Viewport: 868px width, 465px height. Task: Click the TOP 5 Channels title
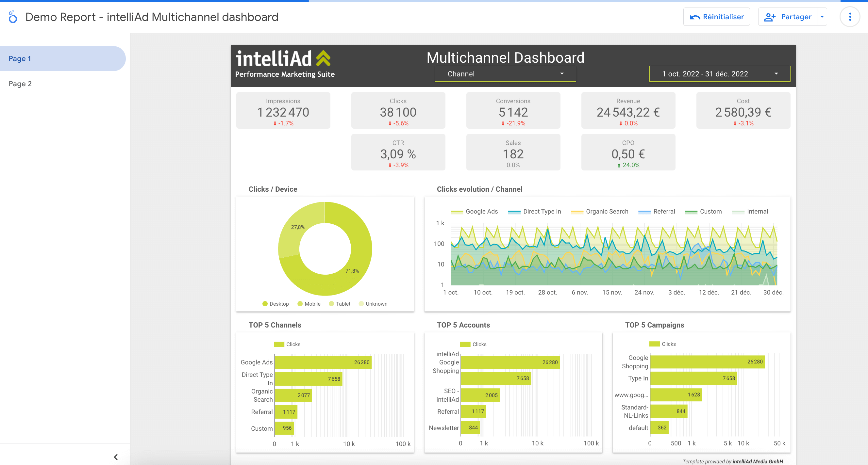[275, 325]
